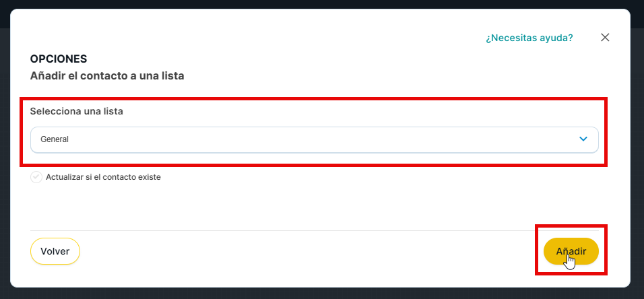This screenshot has height=299, width=644.
Task: Enable "Actualizar si el contacto existe" checkbox
Action: [36, 177]
